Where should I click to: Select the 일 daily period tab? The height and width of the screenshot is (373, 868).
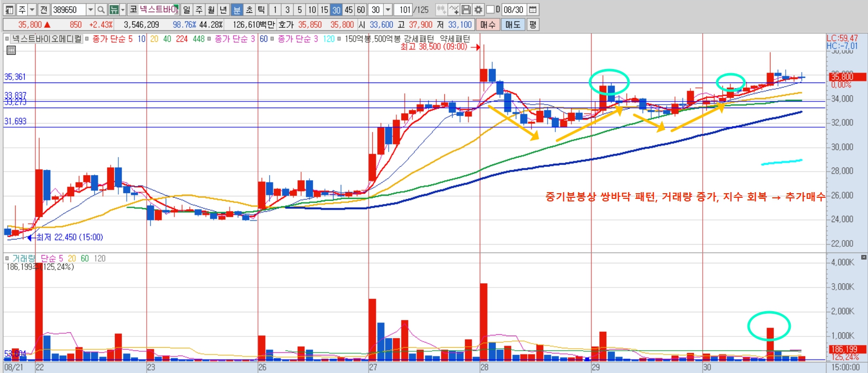coord(186,10)
